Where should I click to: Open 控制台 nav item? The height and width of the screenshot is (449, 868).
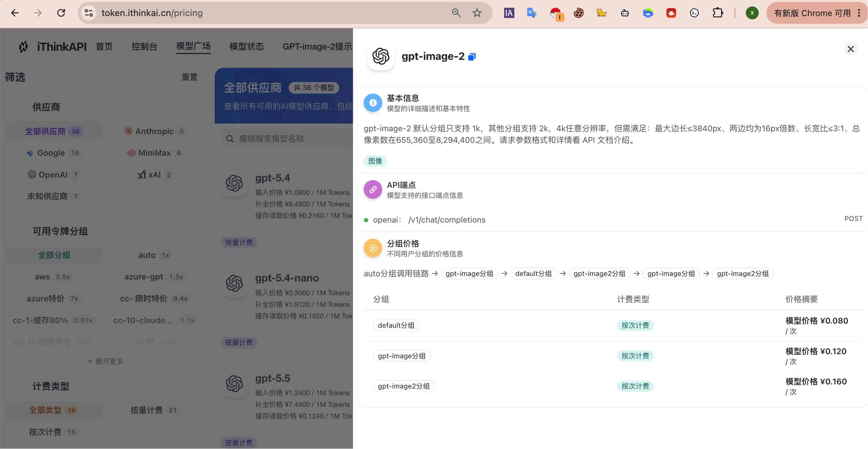click(145, 46)
